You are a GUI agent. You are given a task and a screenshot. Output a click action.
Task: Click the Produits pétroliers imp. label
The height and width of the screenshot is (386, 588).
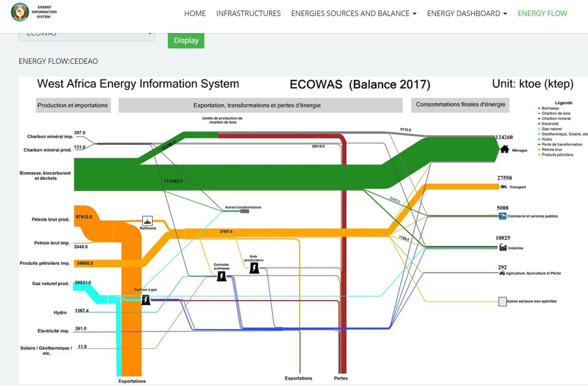pos(45,263)
